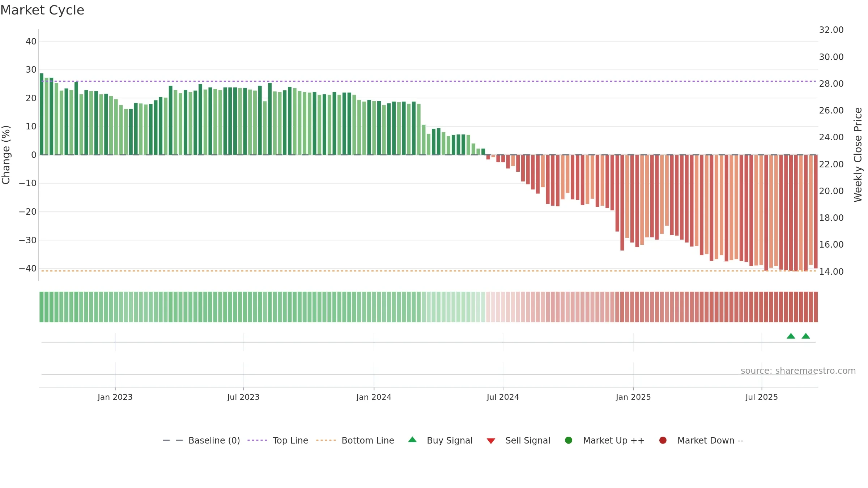Click the orange dotted Bottom Line in the chart
The height and width of the screenshot is (488, 868).
pyautogui.click(x=429, y=271)
